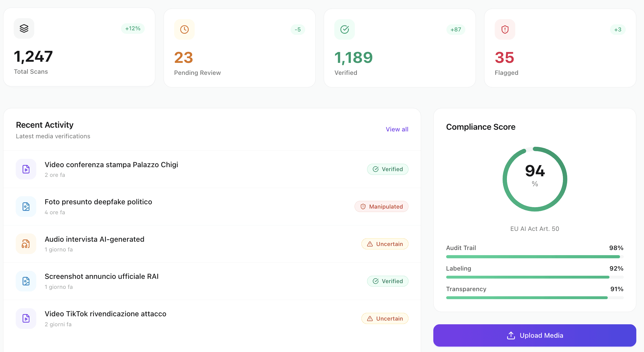Screen dimensions: 644x352
Task: Select the audio headphones icon for AI-generated interview
Action: click(26, 244)
